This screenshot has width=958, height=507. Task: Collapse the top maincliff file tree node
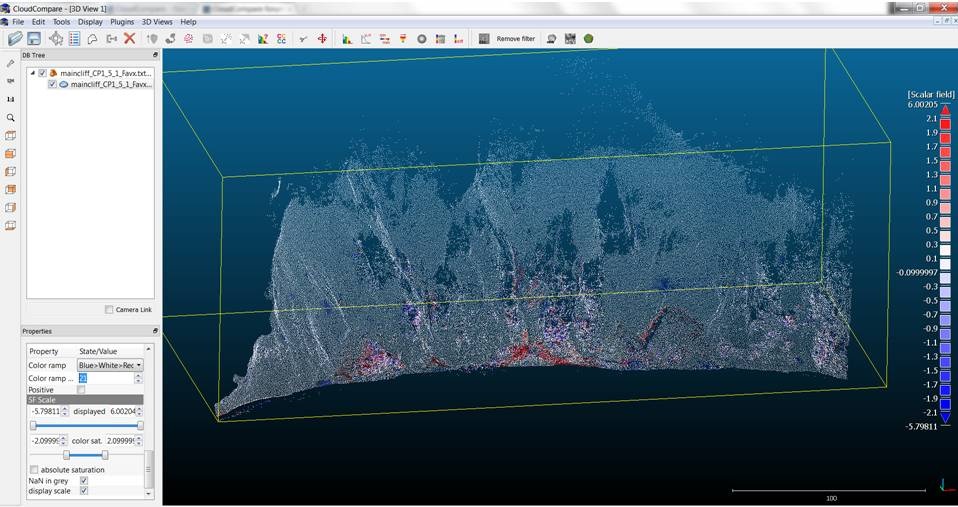point(32,73)
